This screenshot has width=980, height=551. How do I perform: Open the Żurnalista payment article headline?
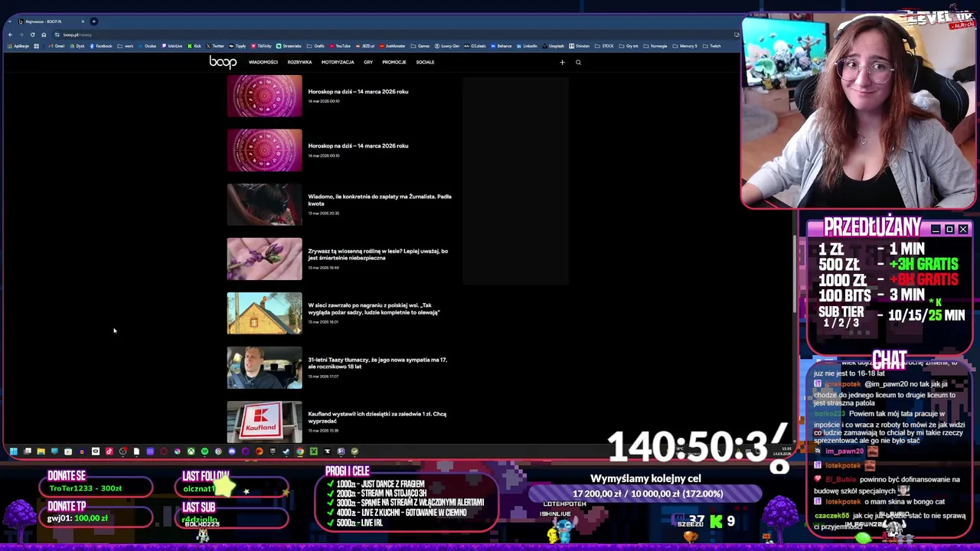[x=380, y=200]
